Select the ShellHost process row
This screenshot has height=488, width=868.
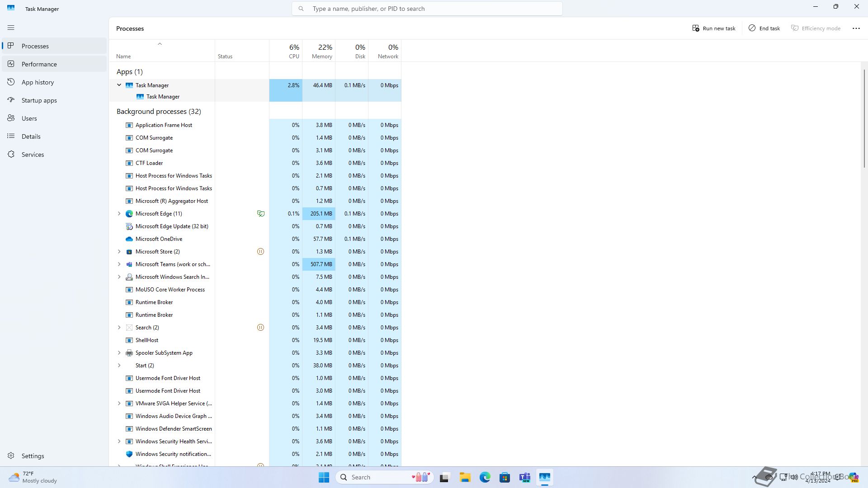click(x=255, y=340)
